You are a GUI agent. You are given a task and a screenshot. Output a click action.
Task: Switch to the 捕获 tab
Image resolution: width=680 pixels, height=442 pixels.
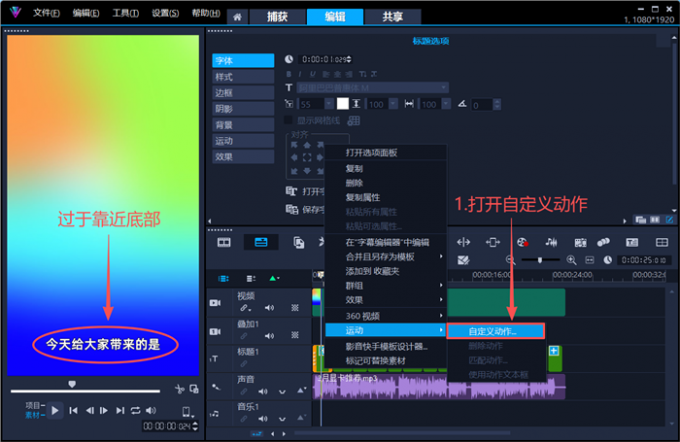278,17
